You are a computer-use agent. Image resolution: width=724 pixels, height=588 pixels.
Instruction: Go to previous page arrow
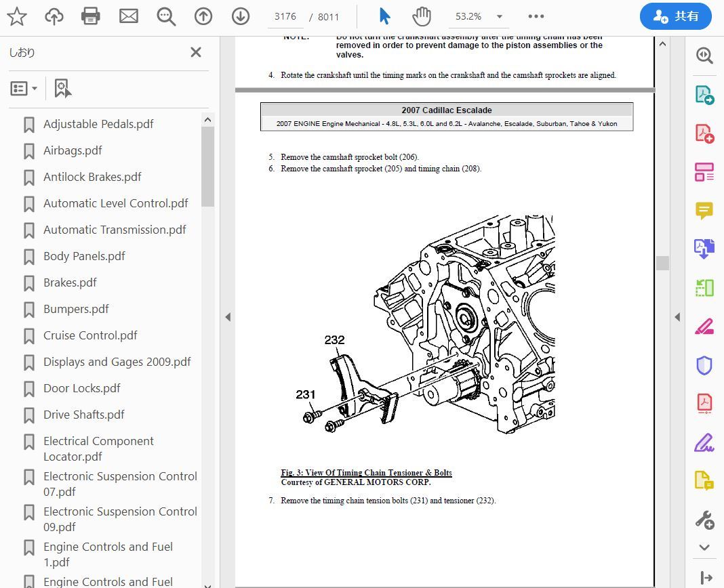[x=203, y=17]
